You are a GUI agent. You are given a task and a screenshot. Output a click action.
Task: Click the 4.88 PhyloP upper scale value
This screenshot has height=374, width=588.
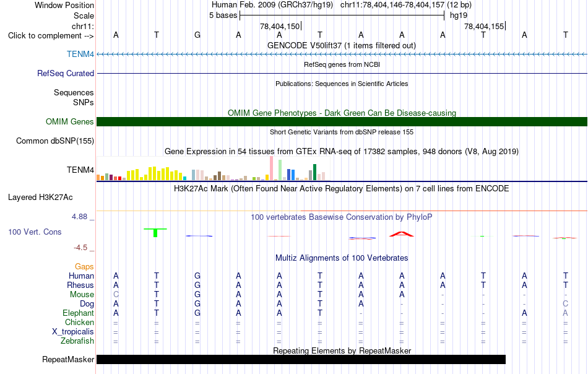(79, 217)
